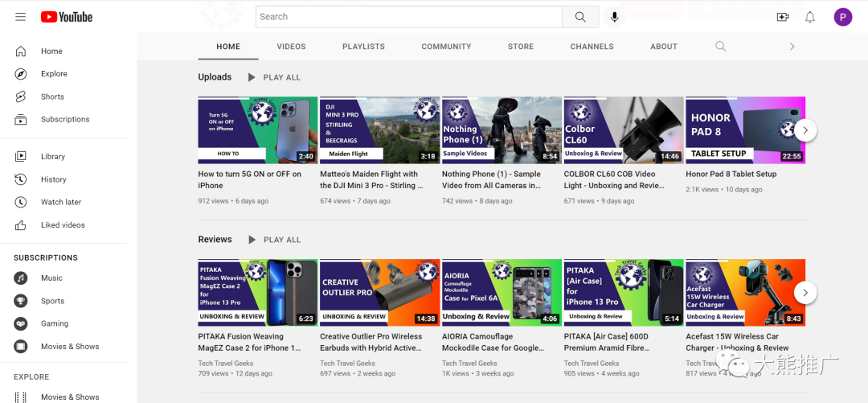
Task: Show next videos in Uploads row
Action: click(805, 130)
